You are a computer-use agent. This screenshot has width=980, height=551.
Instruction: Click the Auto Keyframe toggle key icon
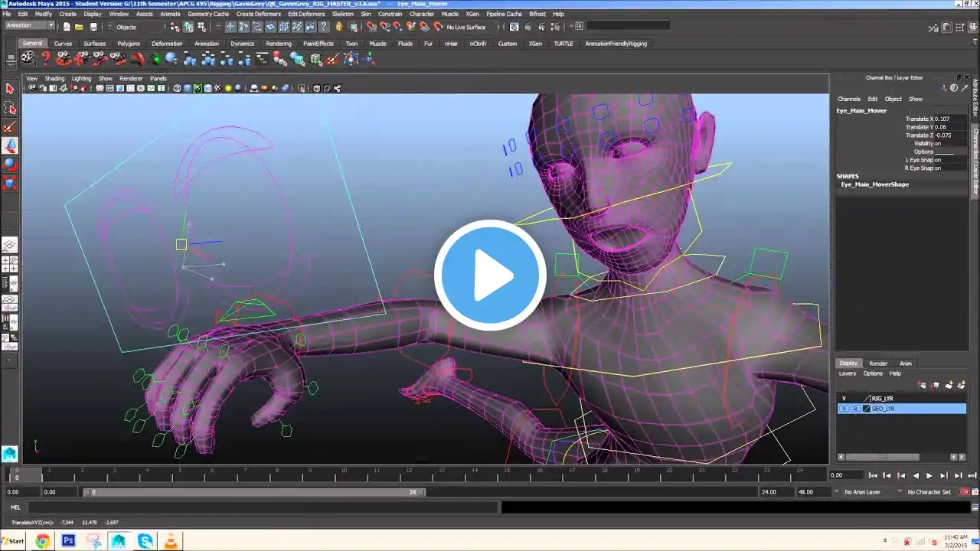(965, 492)
